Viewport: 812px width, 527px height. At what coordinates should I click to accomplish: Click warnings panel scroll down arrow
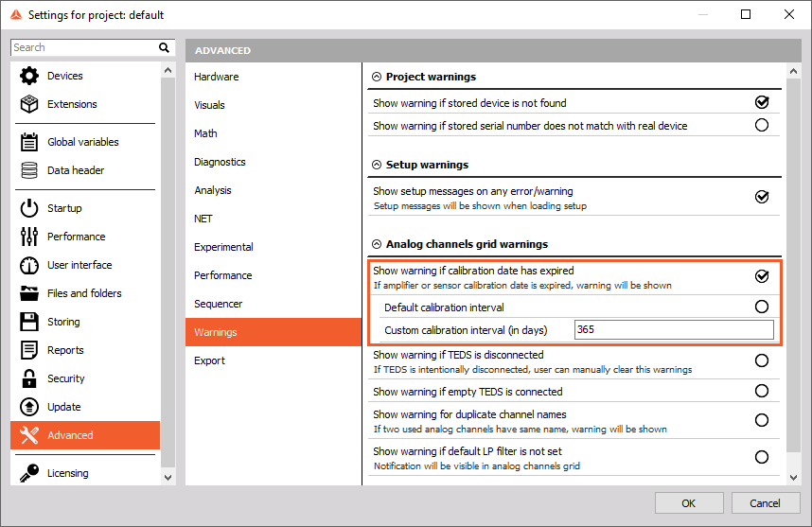coord(793,477)
